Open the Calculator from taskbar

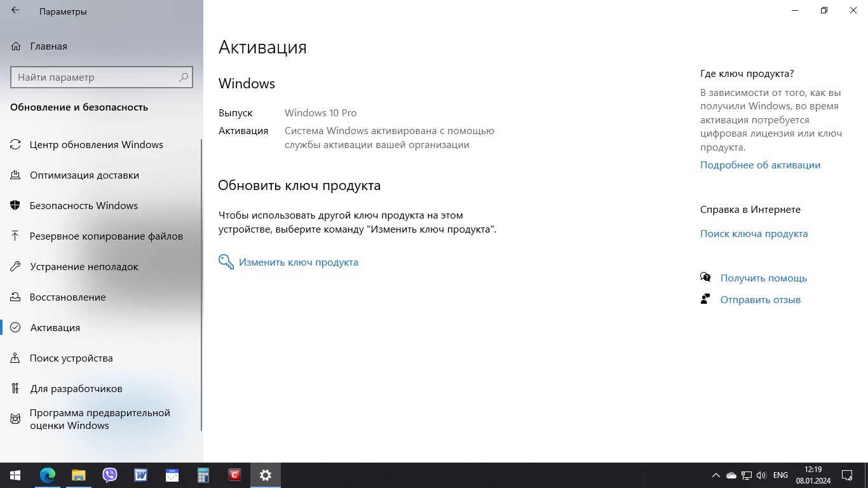click(x=203, y=475)
